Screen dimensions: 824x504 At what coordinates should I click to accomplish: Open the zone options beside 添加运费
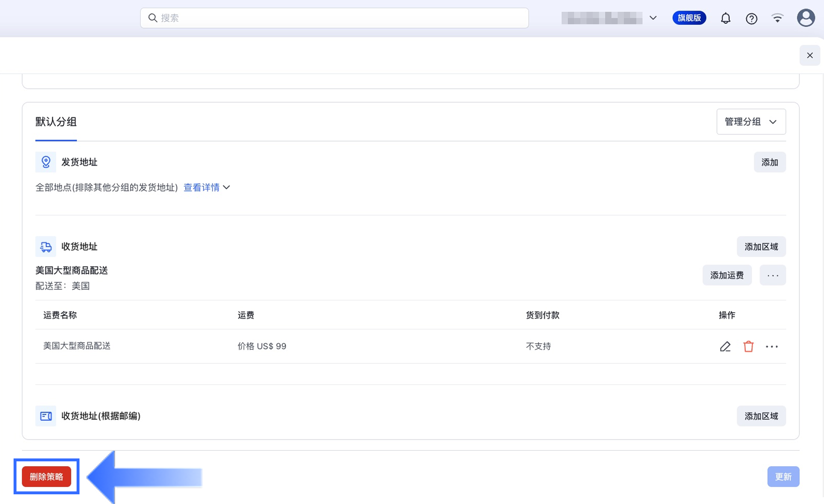[773, 275]
